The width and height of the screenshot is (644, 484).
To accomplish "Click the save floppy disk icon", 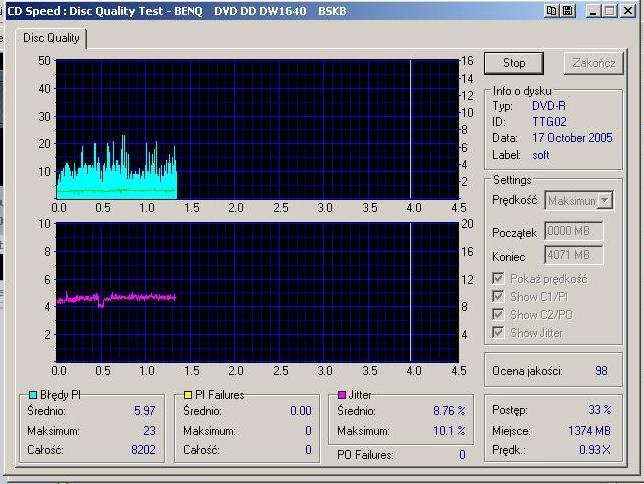I will pos(568,11).
